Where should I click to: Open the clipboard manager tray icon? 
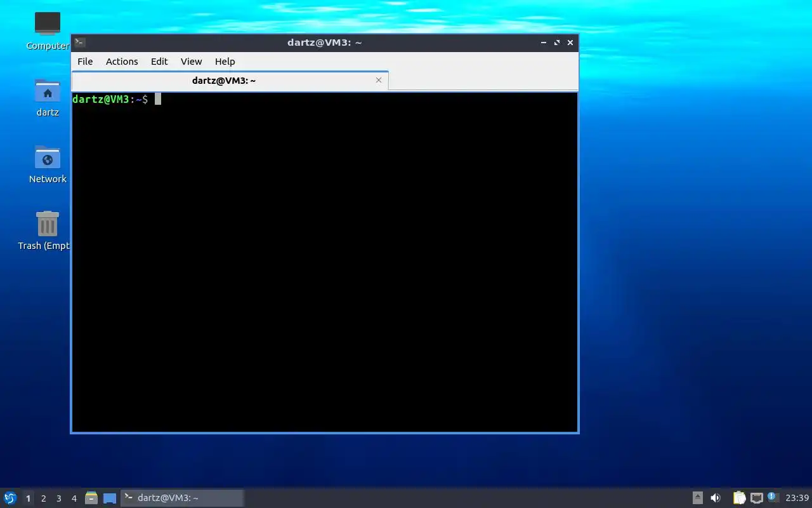(739, 498)
